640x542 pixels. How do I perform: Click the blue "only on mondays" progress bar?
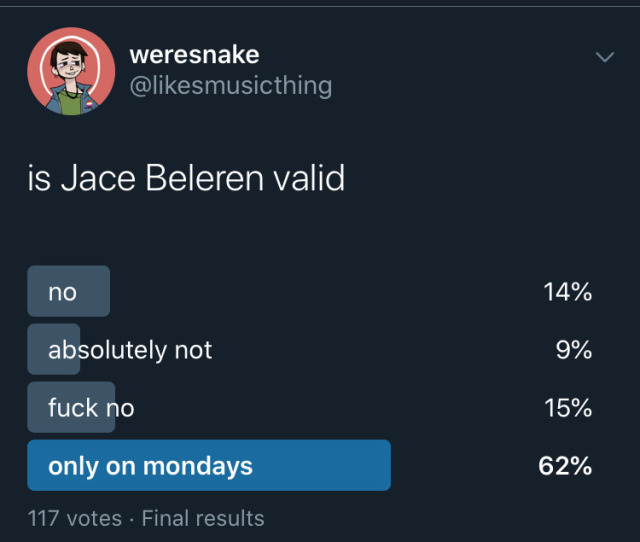pos(209,465)
